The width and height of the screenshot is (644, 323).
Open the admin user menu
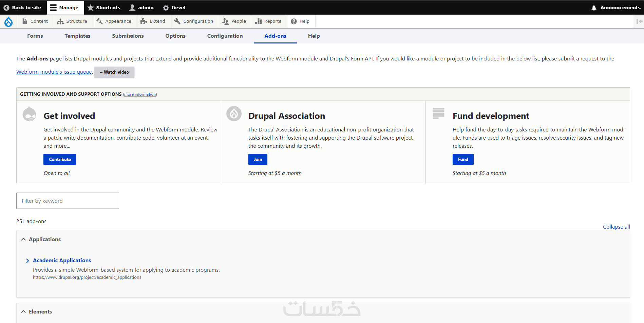pyautogui.click(x=141, y=7)
